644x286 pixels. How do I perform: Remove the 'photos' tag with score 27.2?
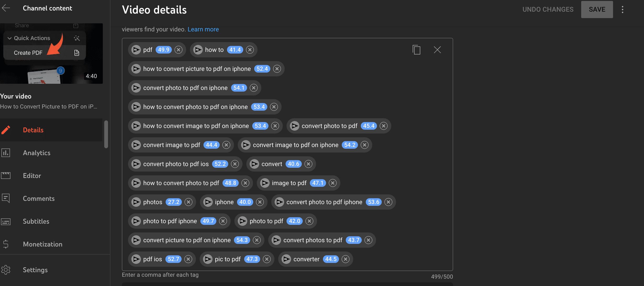coord(188,202)
